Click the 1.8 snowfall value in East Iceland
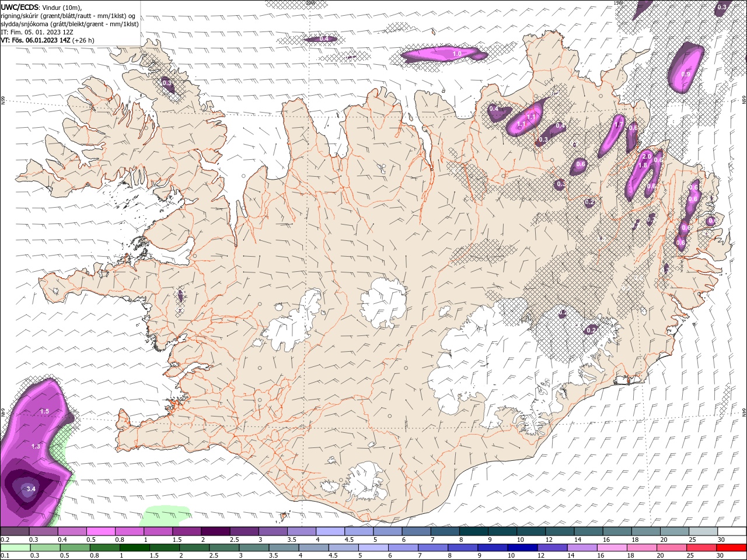 [643, 165]
